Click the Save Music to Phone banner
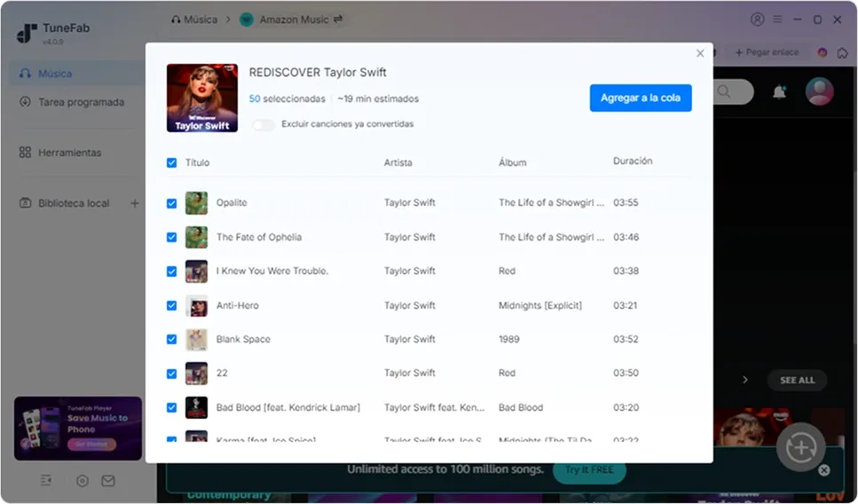Image resolution: width=858 pixels, height=504 pixels. tap(78, 429)
